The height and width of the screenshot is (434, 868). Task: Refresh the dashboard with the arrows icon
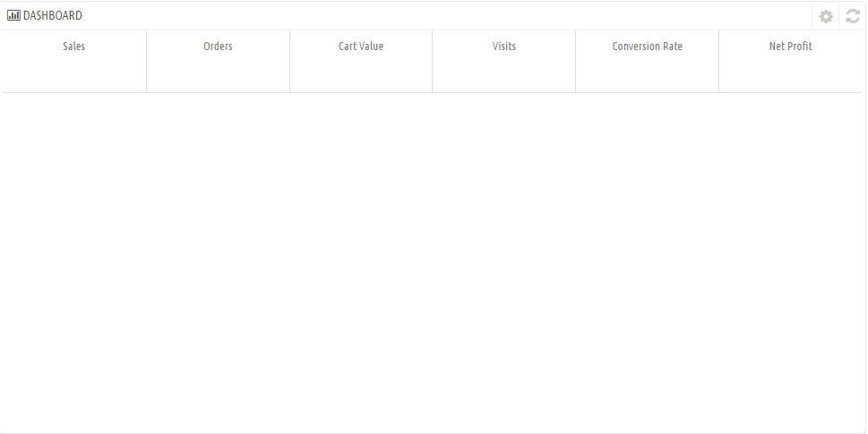click(x=853, y=17)
